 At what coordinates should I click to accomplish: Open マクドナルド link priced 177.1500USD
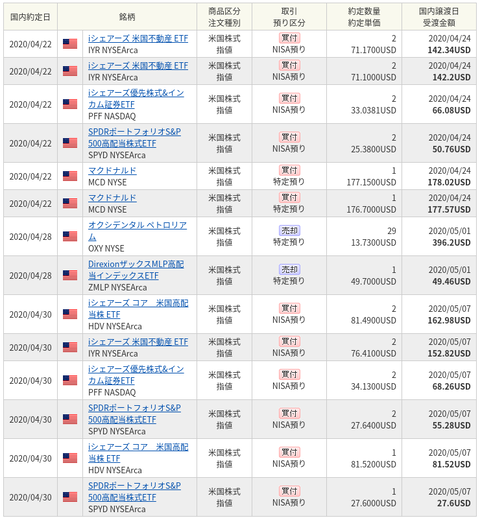112,171
